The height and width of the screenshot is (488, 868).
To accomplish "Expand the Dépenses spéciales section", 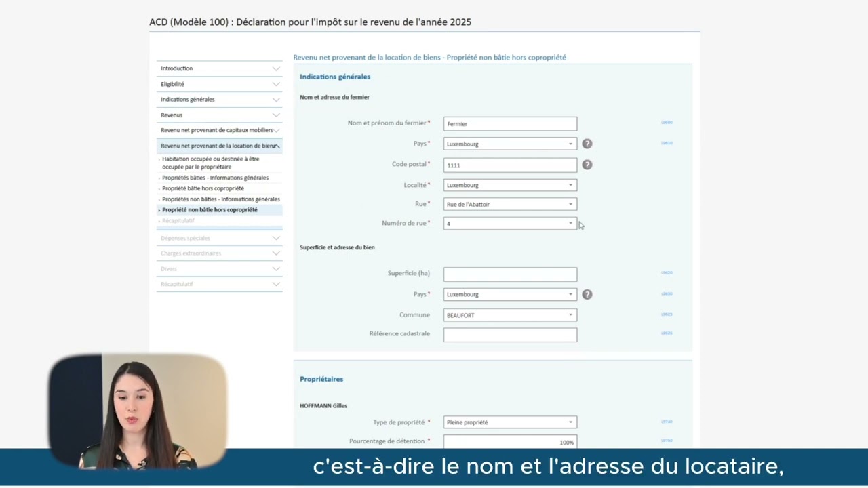I will tap(276, 237).
